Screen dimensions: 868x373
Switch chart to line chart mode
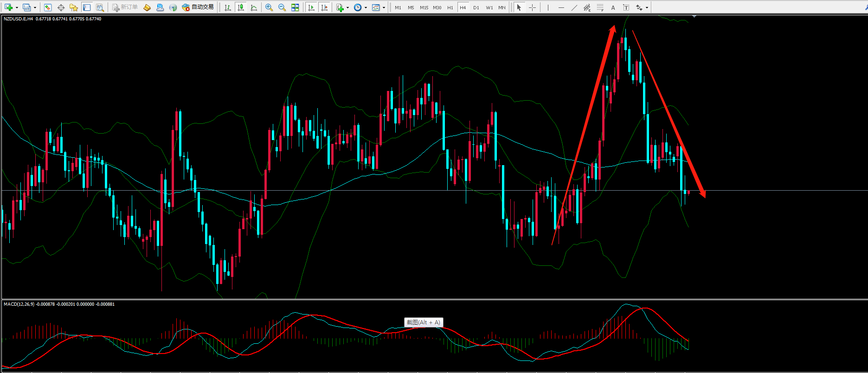click(254, 7)
